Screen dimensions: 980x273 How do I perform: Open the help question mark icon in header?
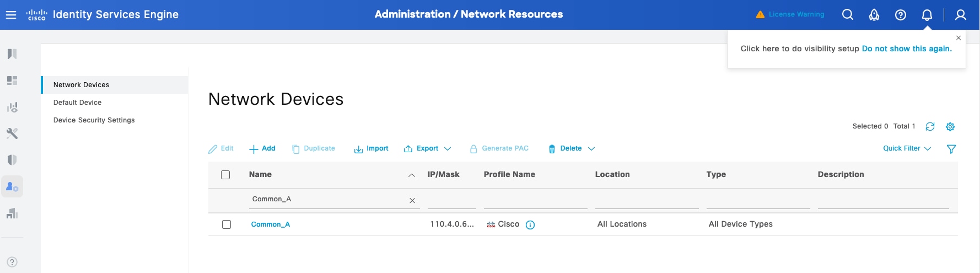pyautogui.click(x=900, y=15)
